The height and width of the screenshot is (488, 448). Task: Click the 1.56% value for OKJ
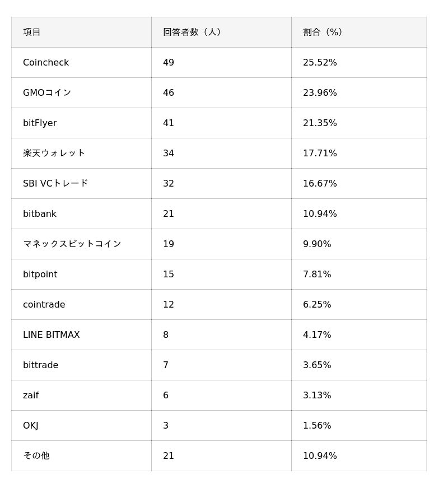[317, 425]
